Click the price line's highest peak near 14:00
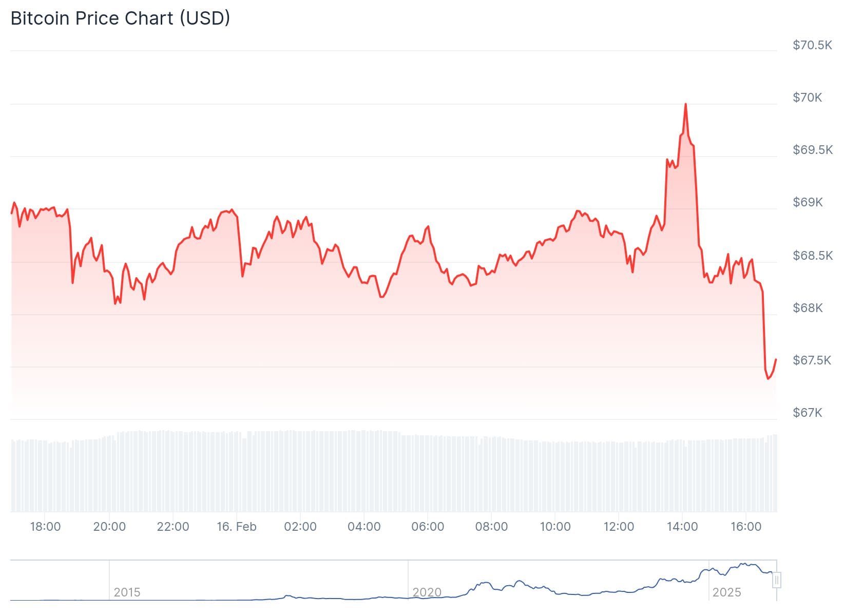844x616 pixels. point(685,104)
